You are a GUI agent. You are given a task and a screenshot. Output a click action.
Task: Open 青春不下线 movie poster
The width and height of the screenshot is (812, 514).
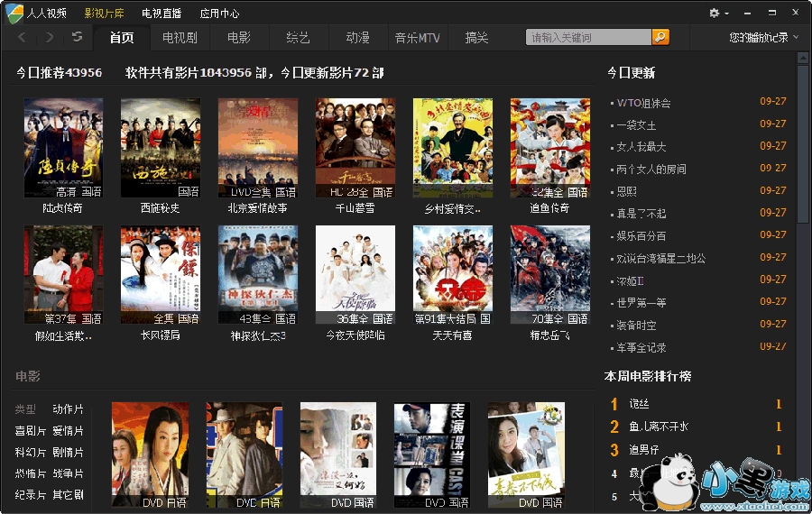pyautogui.click(x=525, y=455)
